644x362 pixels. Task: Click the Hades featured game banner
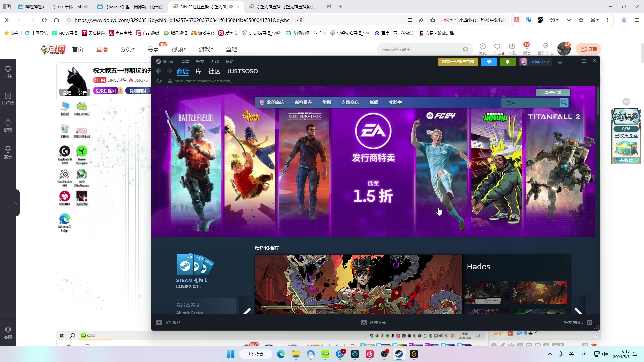pyautogui.click(x=358, y=284)
